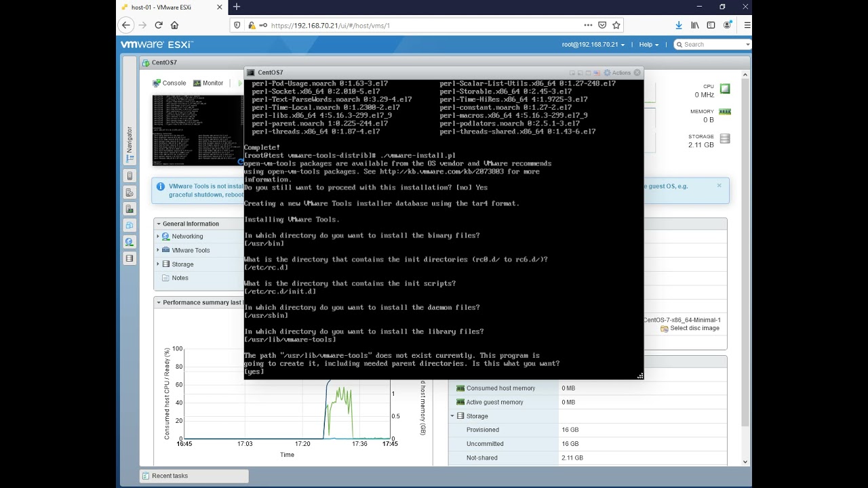Viewport: 868px width, 488px height.
Task: Close the host-01 VMware ESXi tab
Action: (220, 7)
